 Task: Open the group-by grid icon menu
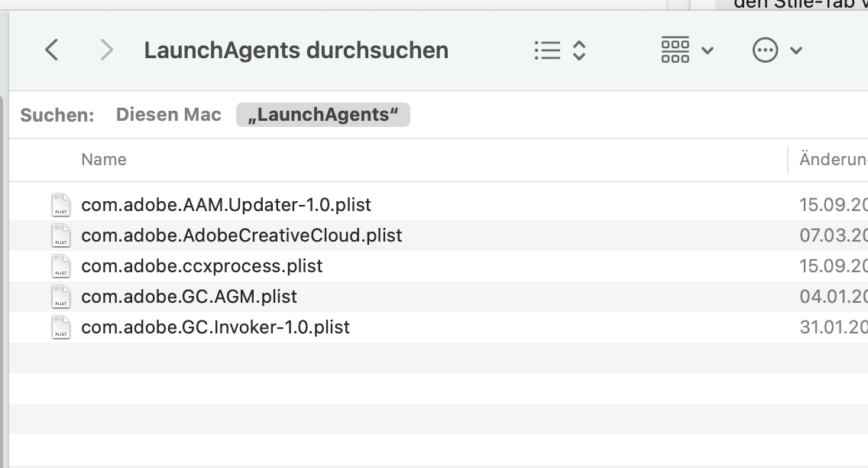tap(675, 50)
